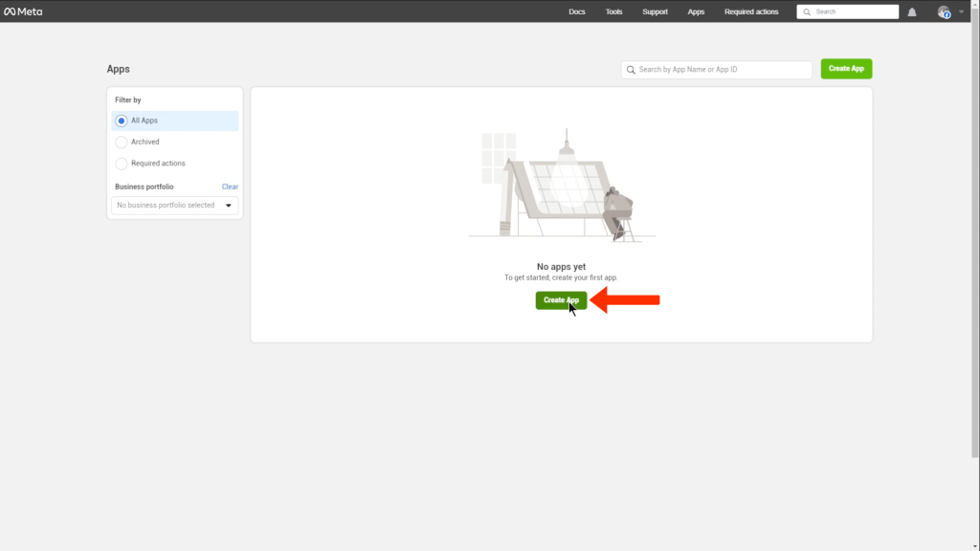Click the magnifier in the app search box
Screen dimensions: 980x551
(631, 69)
